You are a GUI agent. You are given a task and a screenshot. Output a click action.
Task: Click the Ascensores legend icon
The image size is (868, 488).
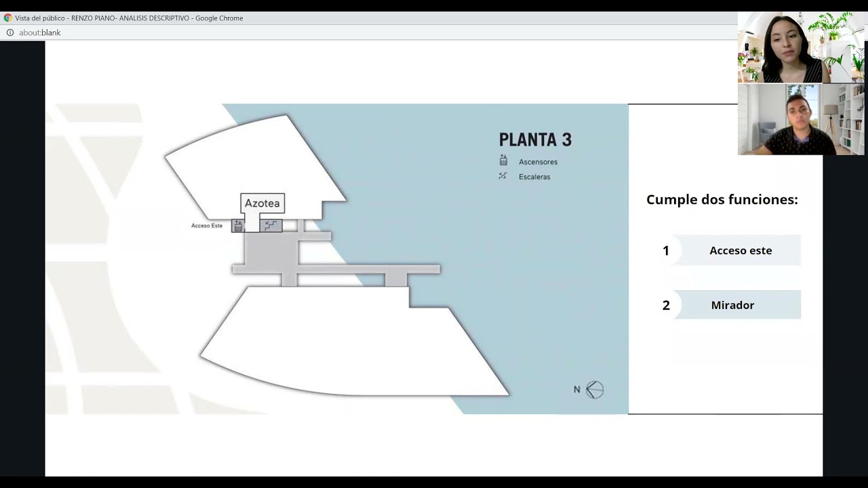[x=503, y=161]
